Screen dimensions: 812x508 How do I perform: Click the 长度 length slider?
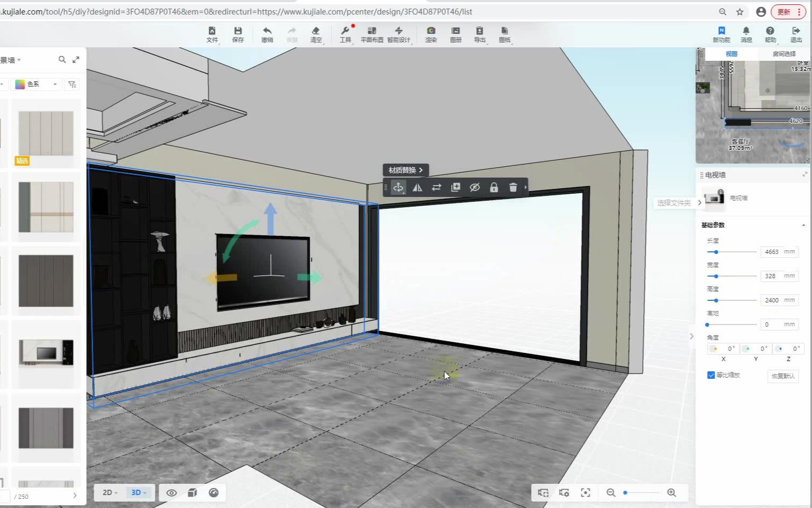point(731,252)
